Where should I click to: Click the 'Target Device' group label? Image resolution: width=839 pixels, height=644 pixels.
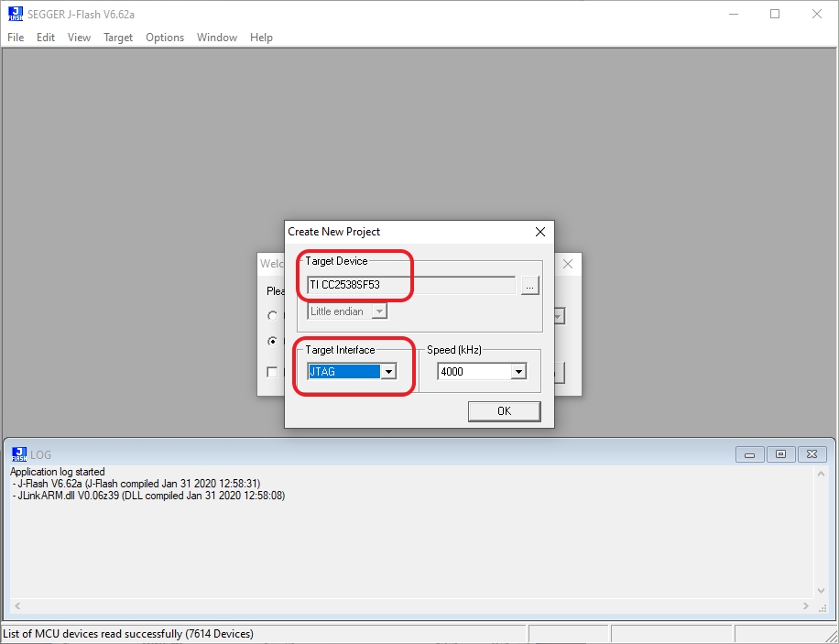[x=336, y=261]
